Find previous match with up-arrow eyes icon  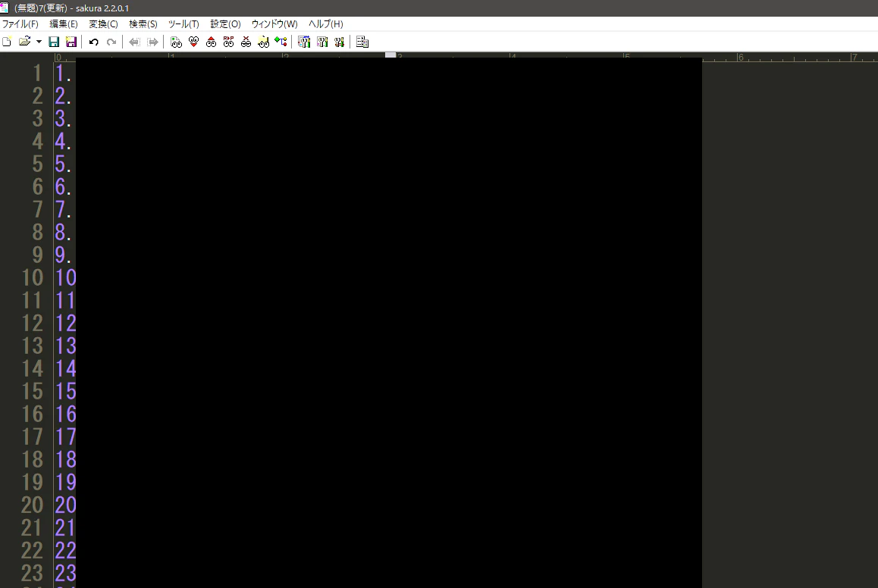[x=211, y=42]
